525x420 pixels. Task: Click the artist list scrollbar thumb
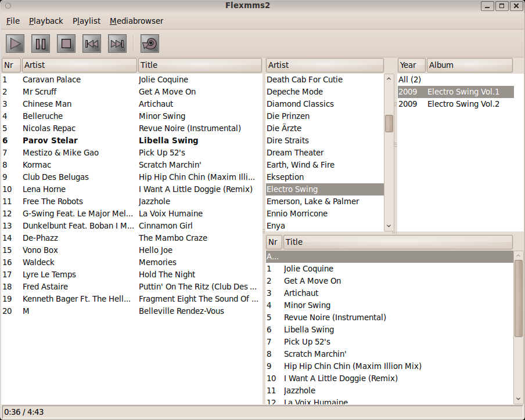pyautogui.click(x=389, y=124)
